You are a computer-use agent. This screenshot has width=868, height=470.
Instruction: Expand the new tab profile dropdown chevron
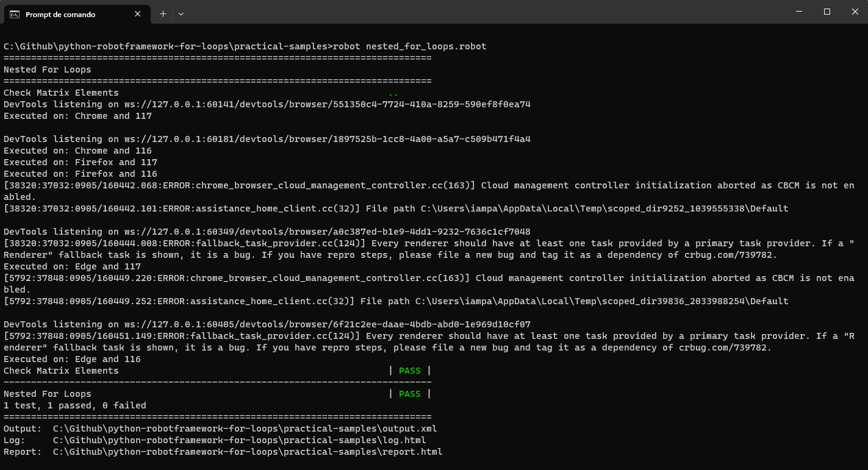[x=181, y=13]
